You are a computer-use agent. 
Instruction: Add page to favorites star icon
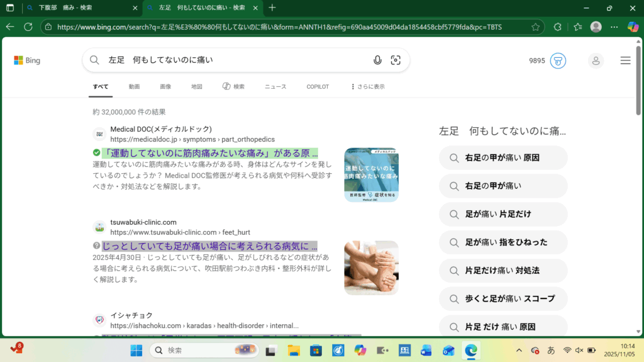(535, 27)
